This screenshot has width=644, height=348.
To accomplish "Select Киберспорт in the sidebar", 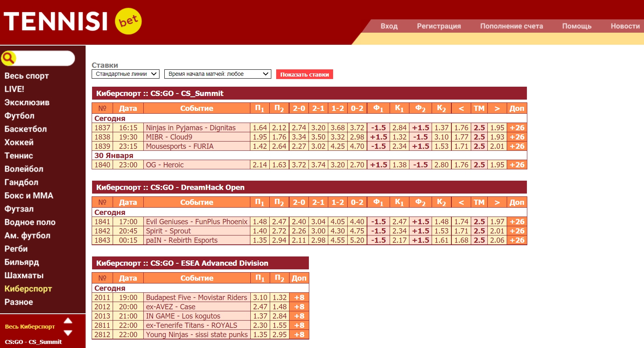I will tap(28, 289).
